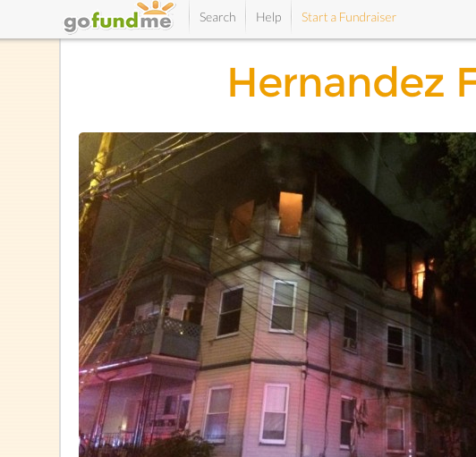This screenshot has height=457, width=476.
Task: Open the burning house campaign photo
Action: (x=277, y=294)
